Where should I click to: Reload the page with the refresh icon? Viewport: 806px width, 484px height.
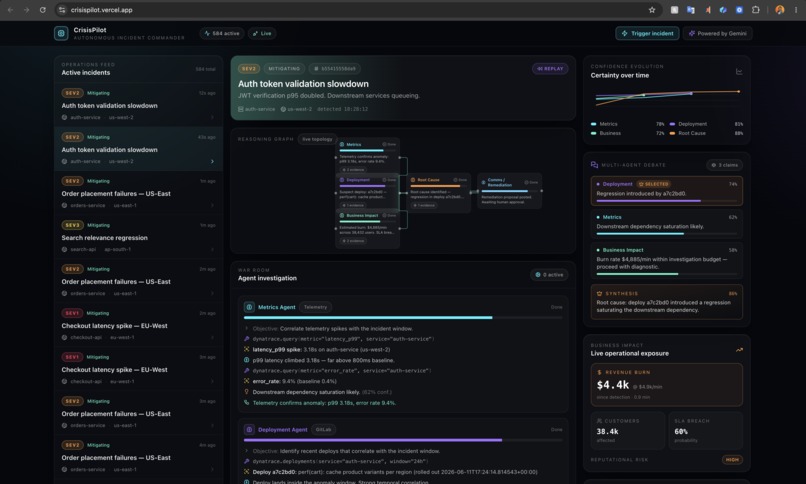[43, 10]
